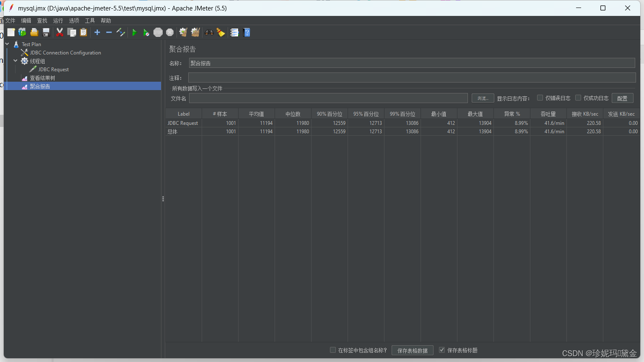Click the 90% 百分位 column header
This screenshot has width=644, height=362.
pos(330,114)
